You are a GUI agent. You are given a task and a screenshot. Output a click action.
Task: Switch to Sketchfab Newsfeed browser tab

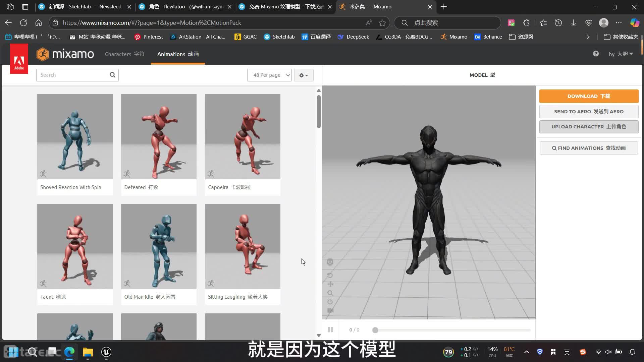coord(85,7)
